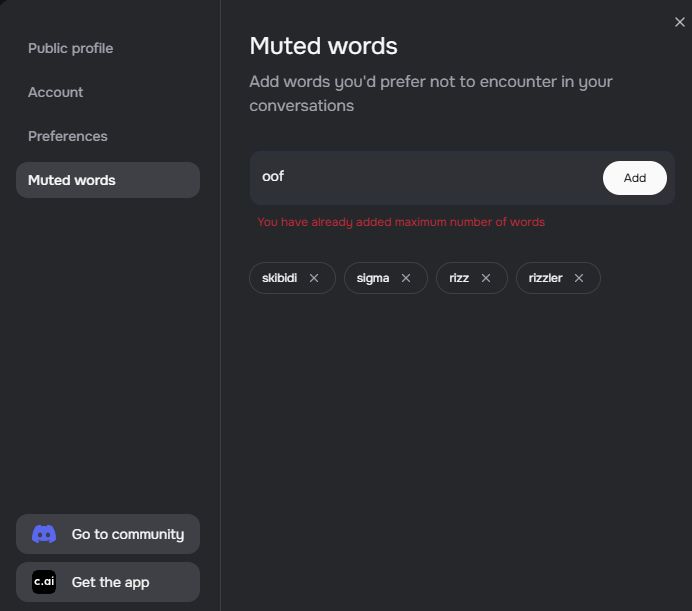
Task: Close the settings dialog
Action: coord(680,22)
